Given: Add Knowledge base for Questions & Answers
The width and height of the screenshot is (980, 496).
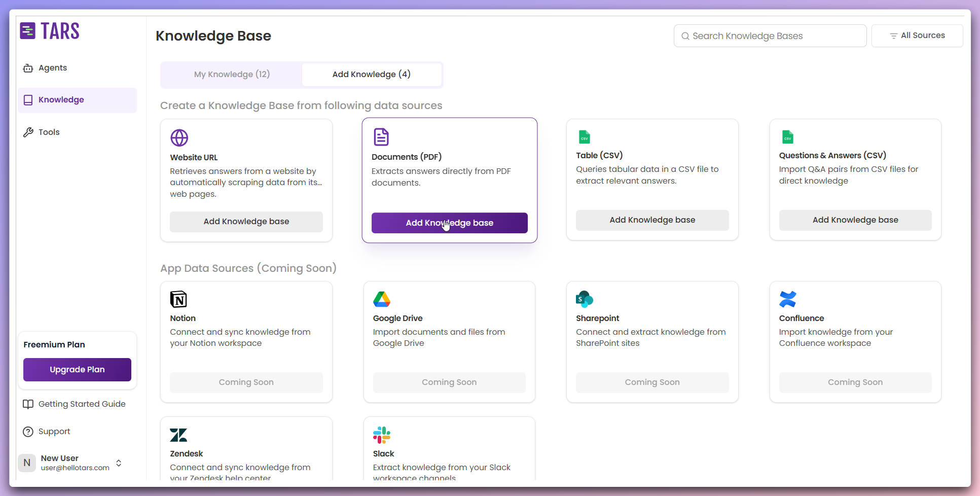Looking at the screenshot, I should point(855,220).
